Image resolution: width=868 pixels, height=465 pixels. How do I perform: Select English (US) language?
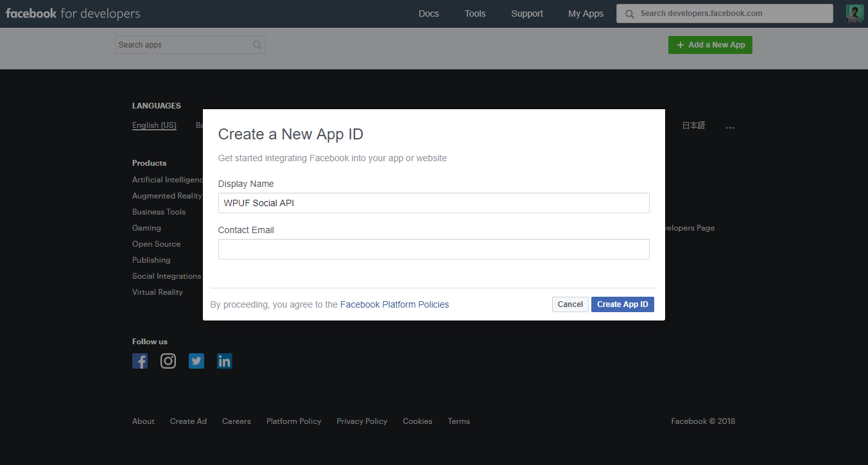pos(154,125)
